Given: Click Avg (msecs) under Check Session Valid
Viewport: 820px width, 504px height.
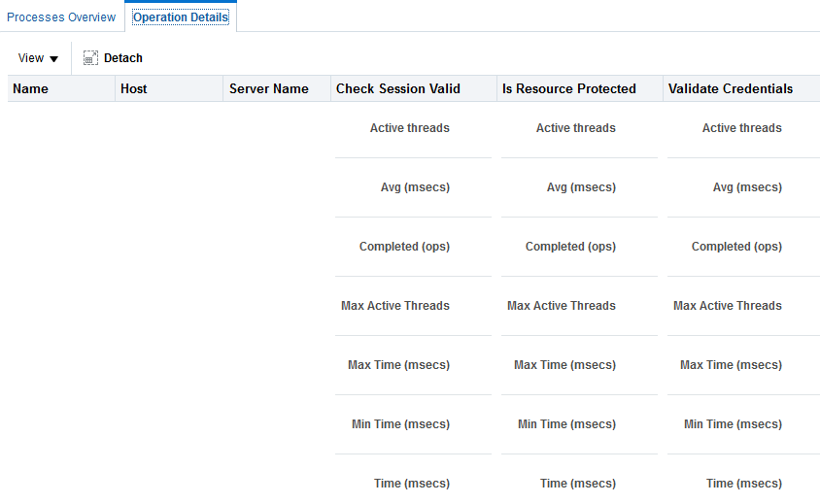Looking at the screenshot, I should click(415, 187).
